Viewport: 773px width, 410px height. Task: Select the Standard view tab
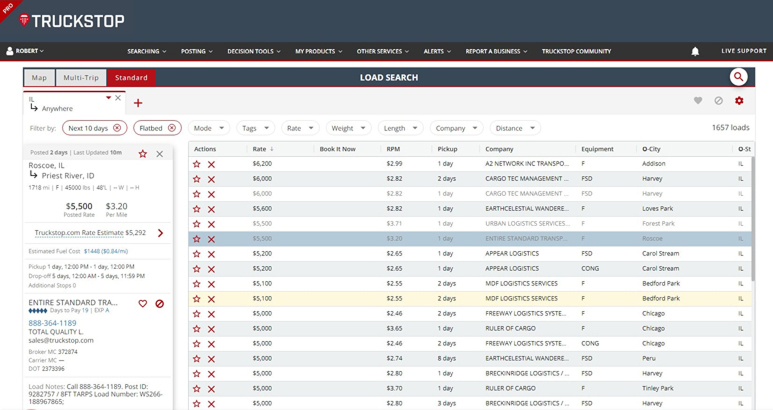[131, 77]
